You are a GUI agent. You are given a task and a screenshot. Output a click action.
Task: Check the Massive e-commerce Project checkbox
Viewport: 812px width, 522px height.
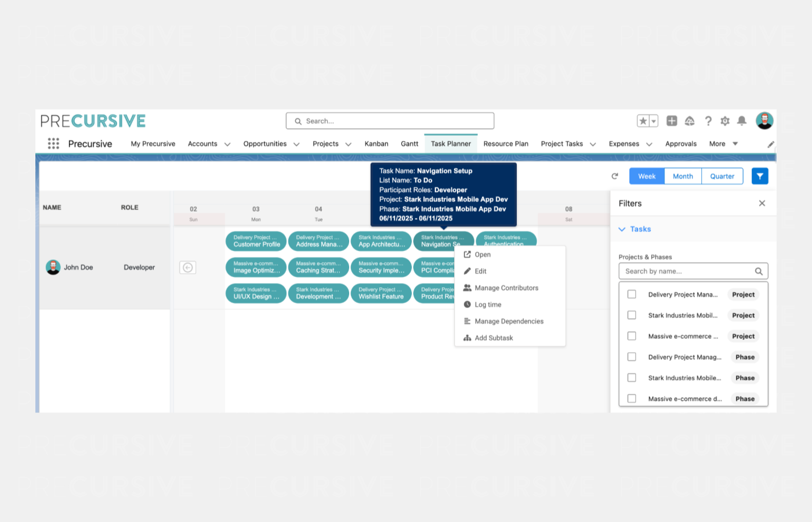[632, 336]
